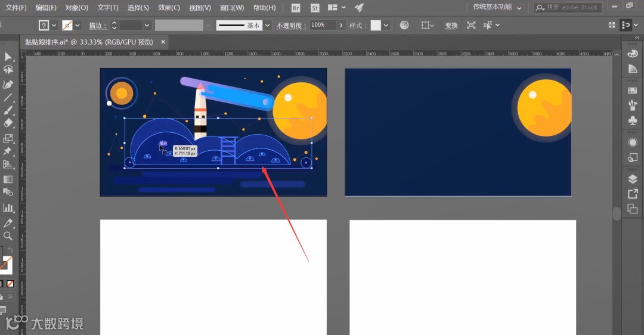Image resolution: width=644 pixels, height=335 pixels.
Task: Click the fill color swatch in control bar
Action: point(44,26)
